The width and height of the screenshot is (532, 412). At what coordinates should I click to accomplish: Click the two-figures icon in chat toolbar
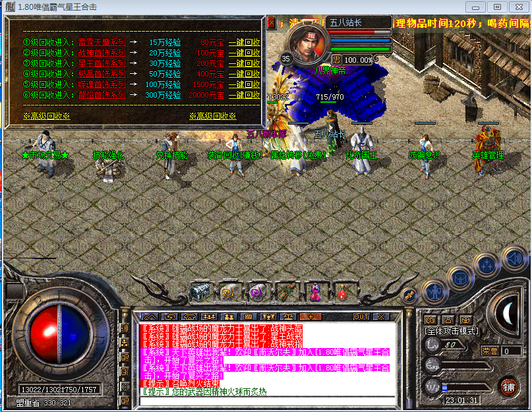click(x=229, y=317)
